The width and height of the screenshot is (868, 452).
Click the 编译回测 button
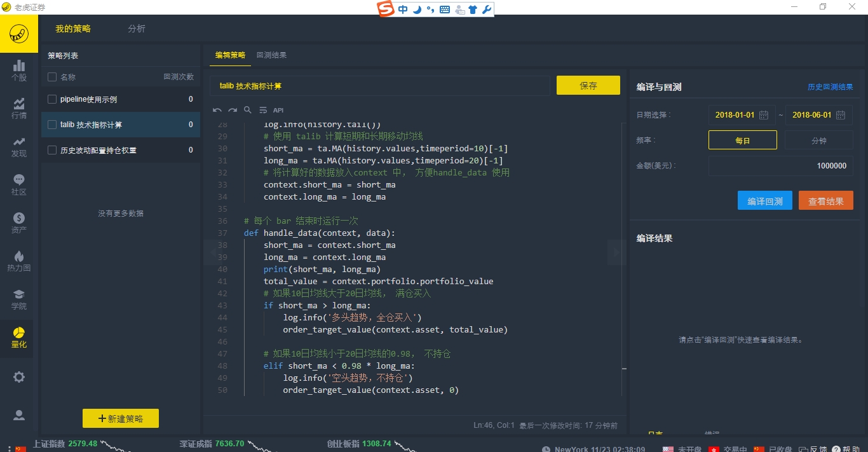(764, 201)
